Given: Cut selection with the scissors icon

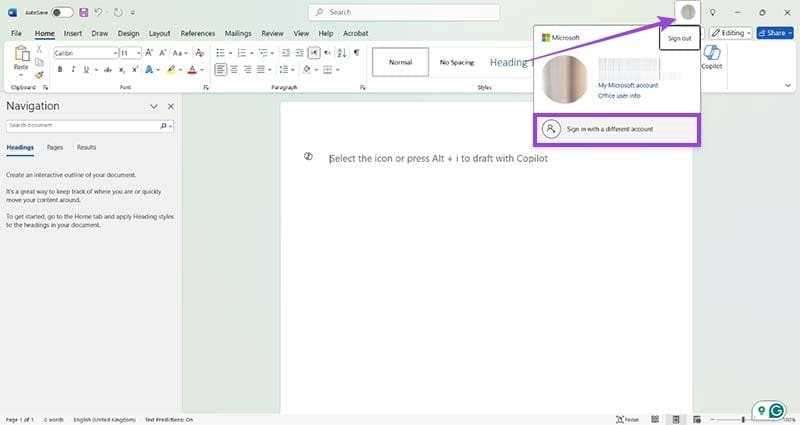Looking at the screenshot, I should (x=39, y=50).
